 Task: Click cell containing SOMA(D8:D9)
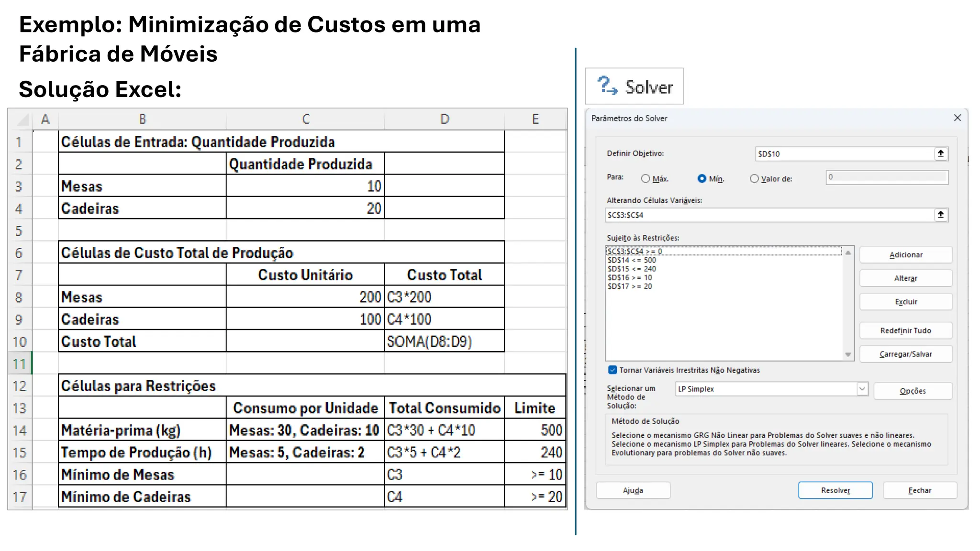[x=445, y=341]
